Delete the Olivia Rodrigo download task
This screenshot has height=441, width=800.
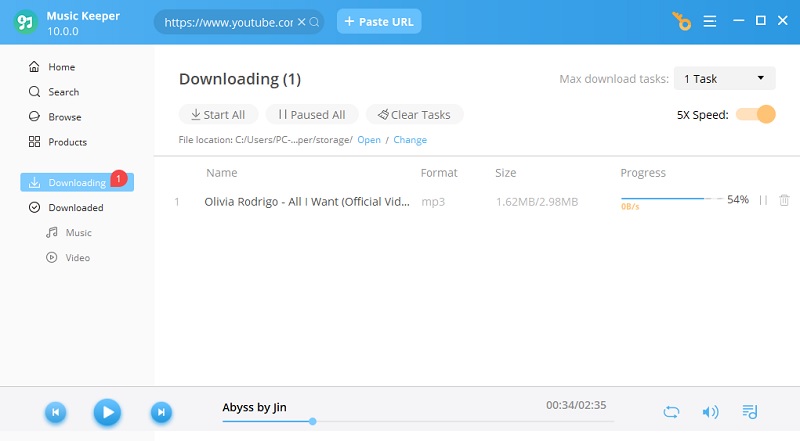click(784, 200)
